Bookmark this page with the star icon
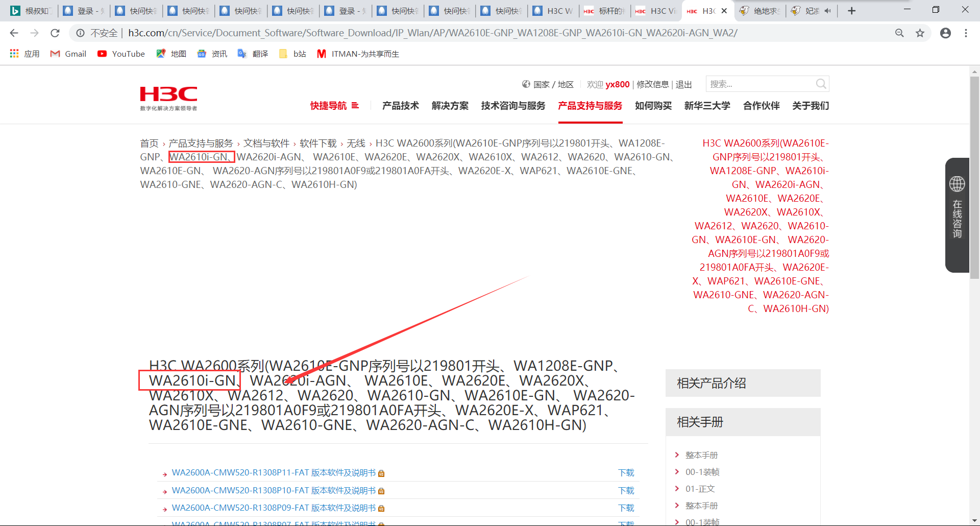 920,33
